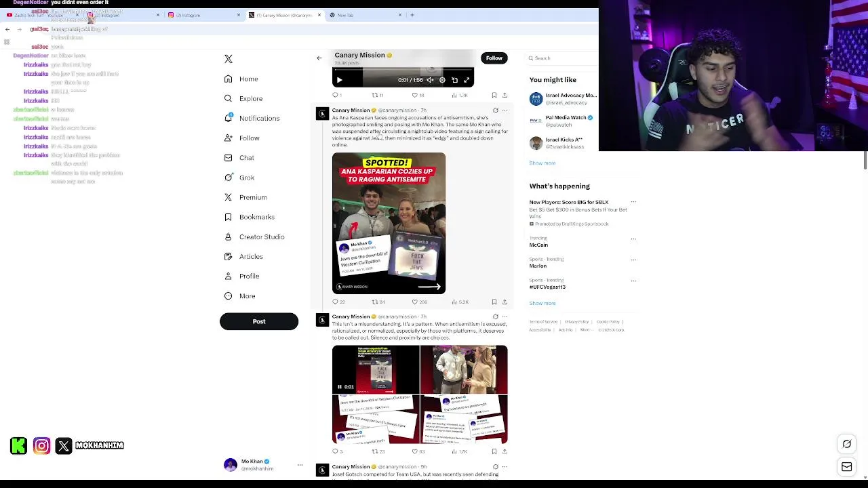Open Grok explain on the Ana Kasparian post
Screen dimensions: 868x488
[495, 110]
